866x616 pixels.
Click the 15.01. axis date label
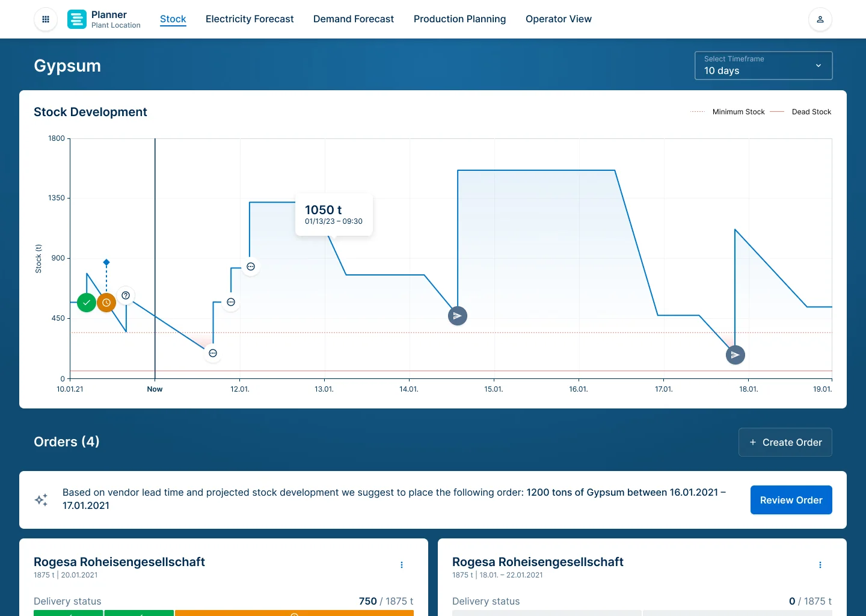point(494,389)
